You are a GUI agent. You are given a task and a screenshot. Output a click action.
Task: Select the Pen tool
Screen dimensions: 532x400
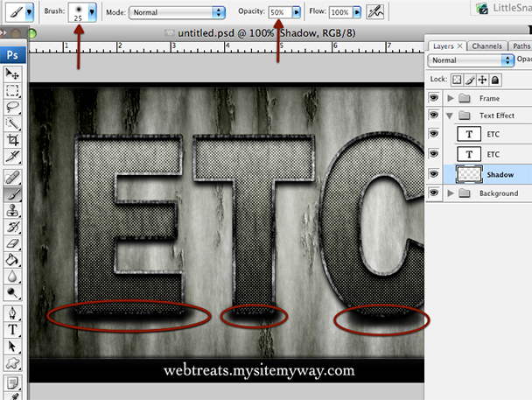click(12, 313)
